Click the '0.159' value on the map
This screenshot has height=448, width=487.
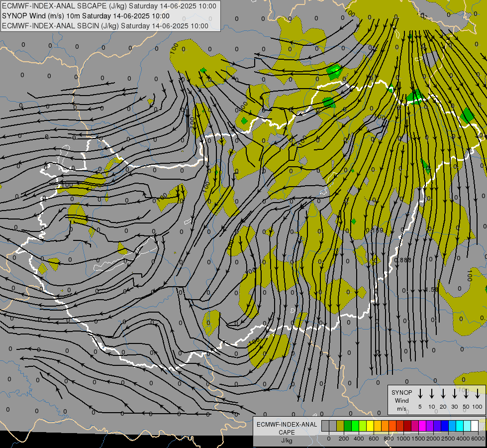(374, 230)
